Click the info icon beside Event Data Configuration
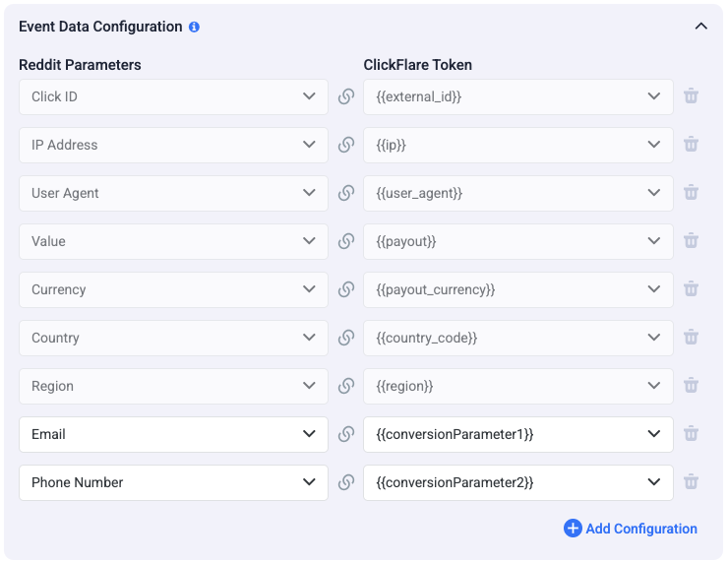This screenshot has width=728, height=563. (x=194, y=27)
